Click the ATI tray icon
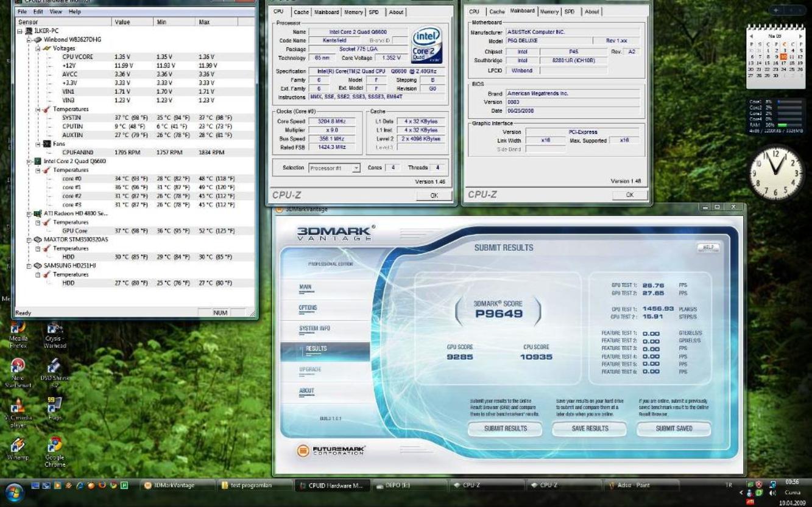The height and width of the screenshot is (507, 812). (750, 503)
